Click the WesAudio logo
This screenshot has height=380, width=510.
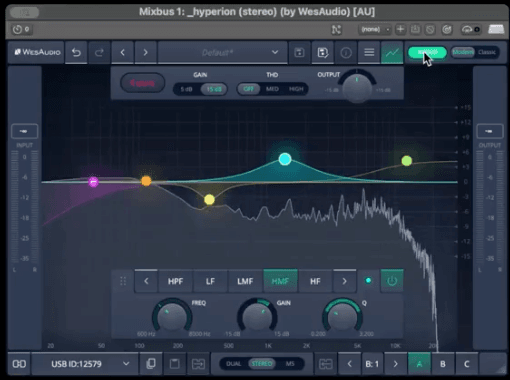click(x=37, y=52)
